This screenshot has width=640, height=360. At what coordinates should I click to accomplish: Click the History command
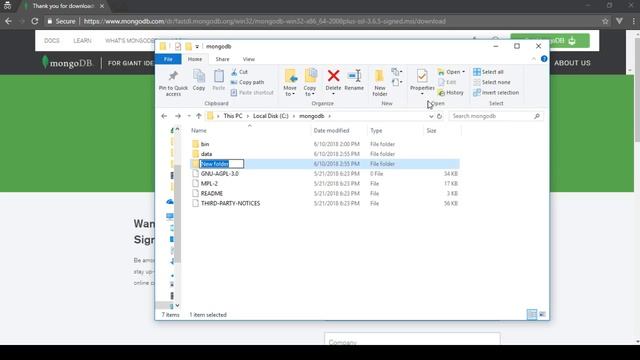pyautogui.click(x=451, y=93)
